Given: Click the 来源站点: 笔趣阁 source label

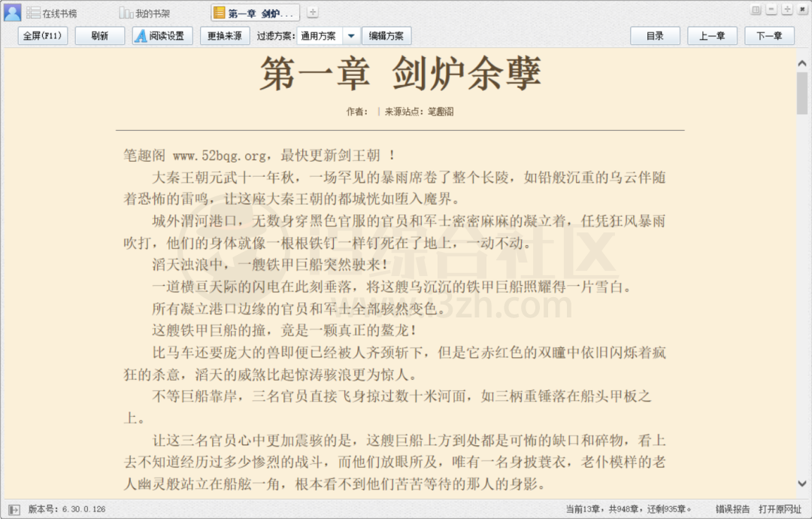Looking at the screenshot, I should coord(419,111).
